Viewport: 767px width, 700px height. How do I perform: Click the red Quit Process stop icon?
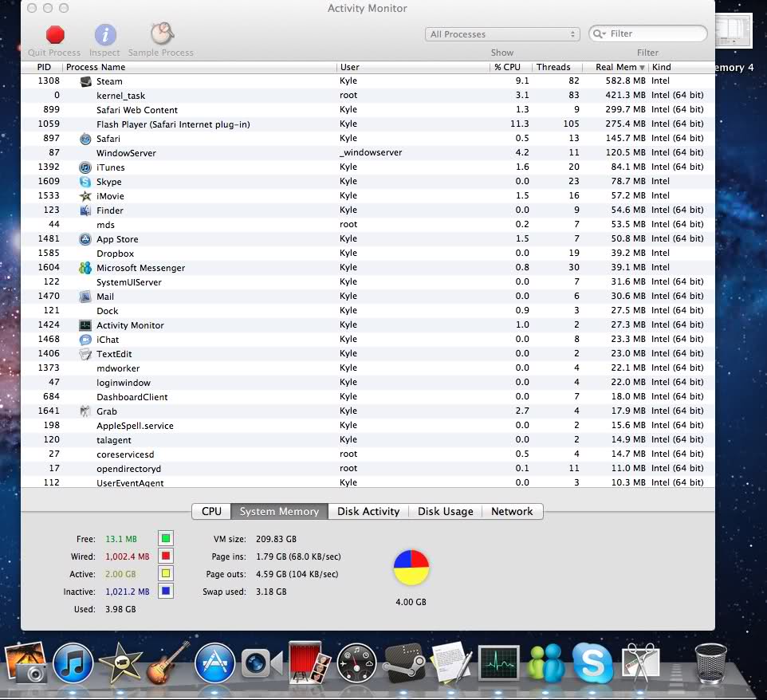[55, 35]
